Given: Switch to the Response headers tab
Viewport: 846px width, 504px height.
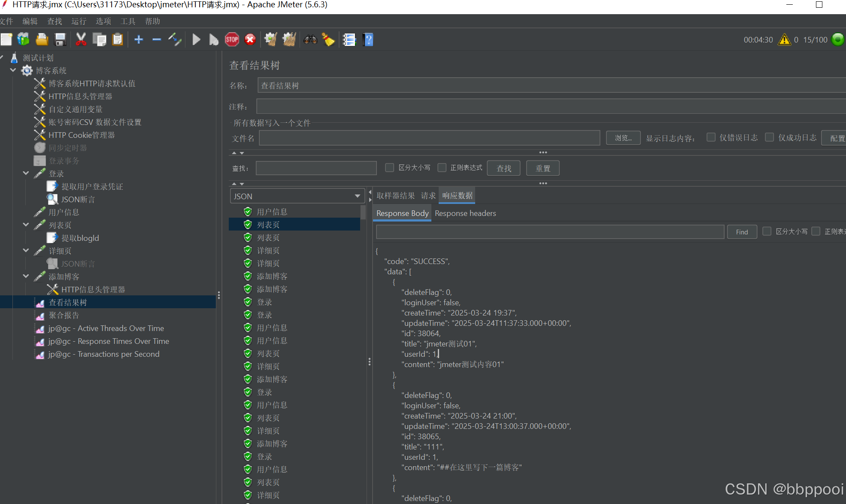Looking at the screenshot, I should 465,213.
